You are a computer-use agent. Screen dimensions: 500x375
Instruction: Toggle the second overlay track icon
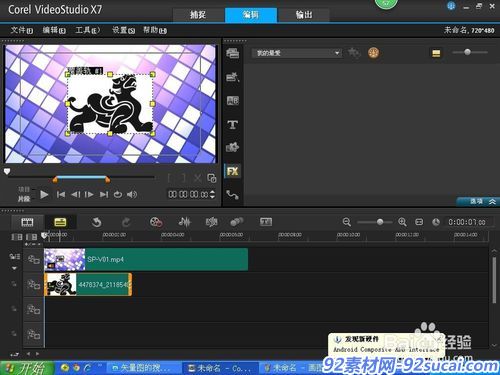[33, 309]
